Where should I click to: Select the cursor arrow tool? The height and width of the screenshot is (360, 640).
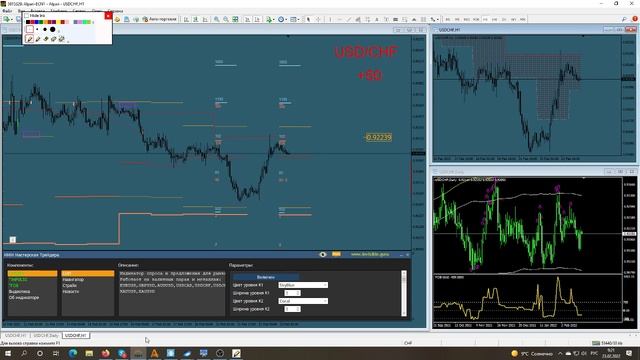[x=308, y=19]
